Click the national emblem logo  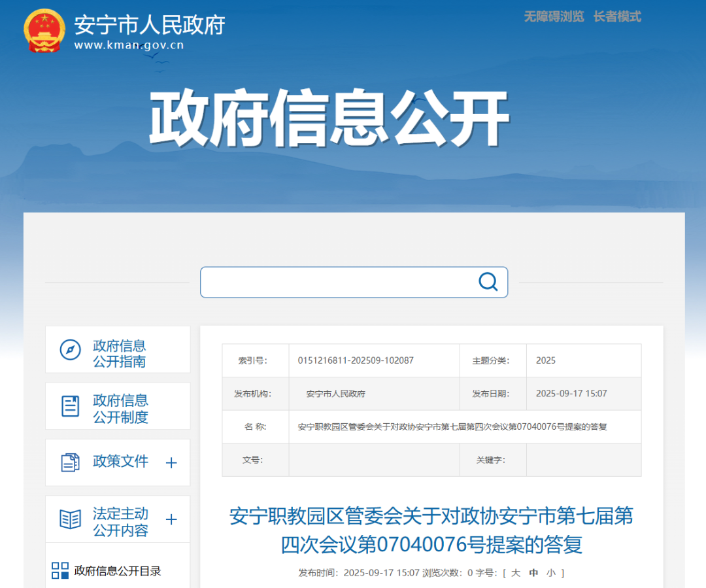(44, 31)
